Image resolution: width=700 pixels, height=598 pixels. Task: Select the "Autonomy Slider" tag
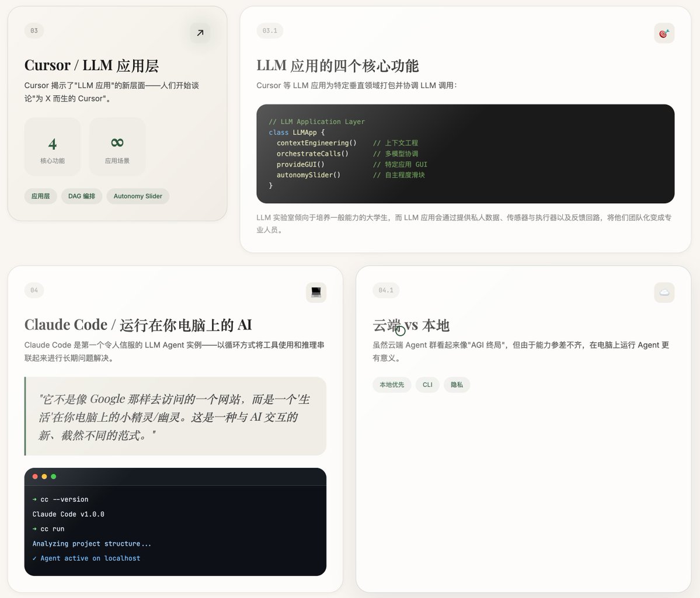click(x=138, y=196)
